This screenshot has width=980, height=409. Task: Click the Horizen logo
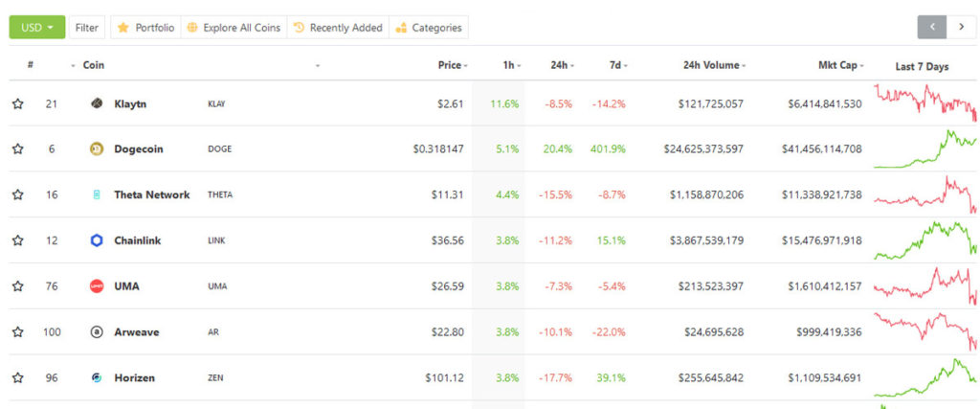click(97, 377)
